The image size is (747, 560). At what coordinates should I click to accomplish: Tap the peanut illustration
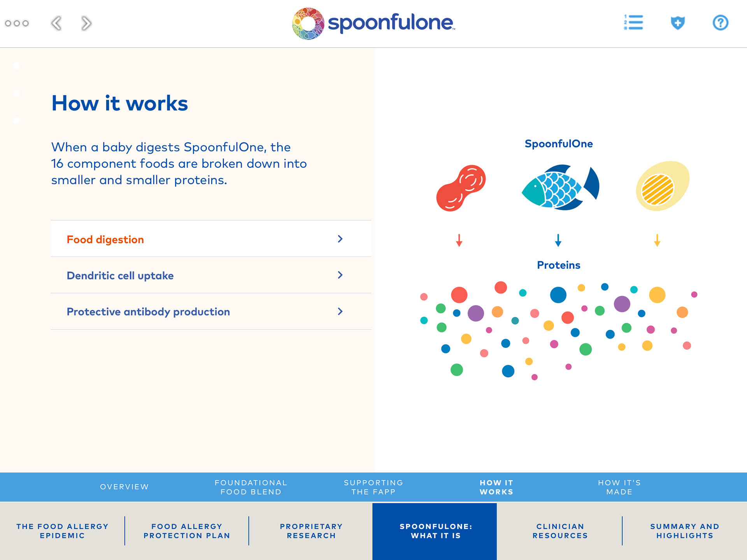coord(461,188)
